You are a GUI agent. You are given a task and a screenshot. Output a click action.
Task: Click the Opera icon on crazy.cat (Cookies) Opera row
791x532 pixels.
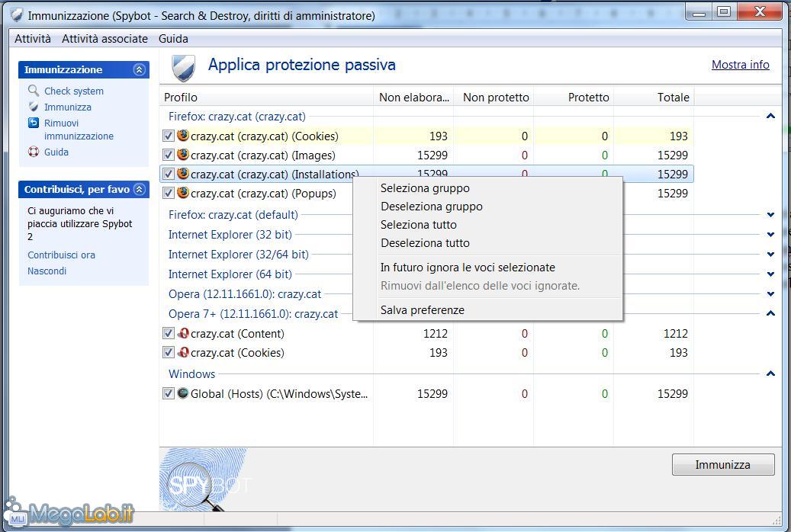tap(183, 352)
